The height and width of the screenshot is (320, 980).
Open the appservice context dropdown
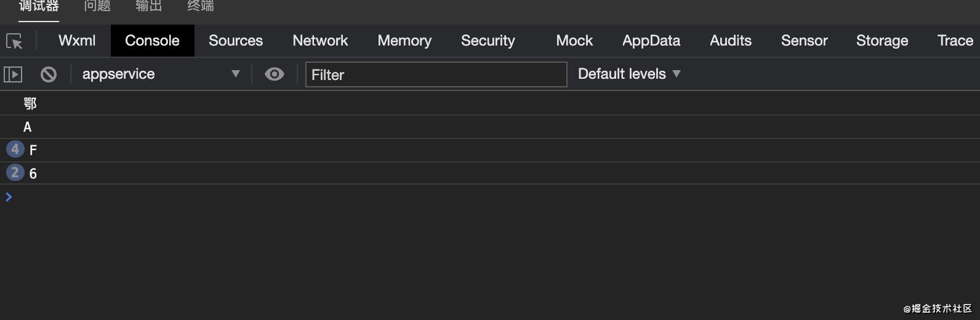click(x=161, y=74)
